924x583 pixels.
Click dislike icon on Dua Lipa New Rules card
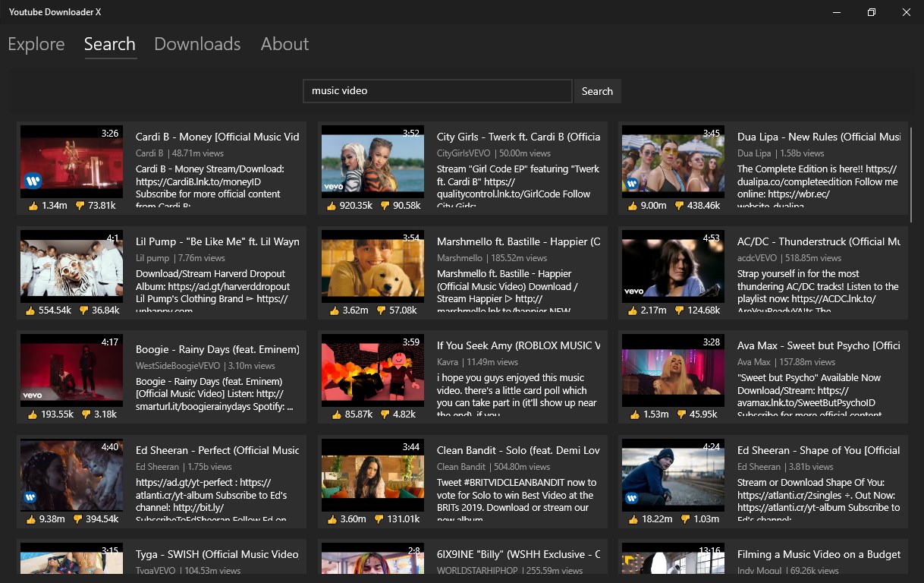tap(679, 206)
